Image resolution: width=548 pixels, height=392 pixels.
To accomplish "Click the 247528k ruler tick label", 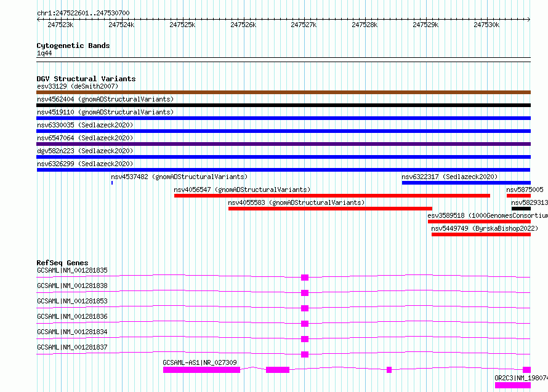I will tap(365, 25).
